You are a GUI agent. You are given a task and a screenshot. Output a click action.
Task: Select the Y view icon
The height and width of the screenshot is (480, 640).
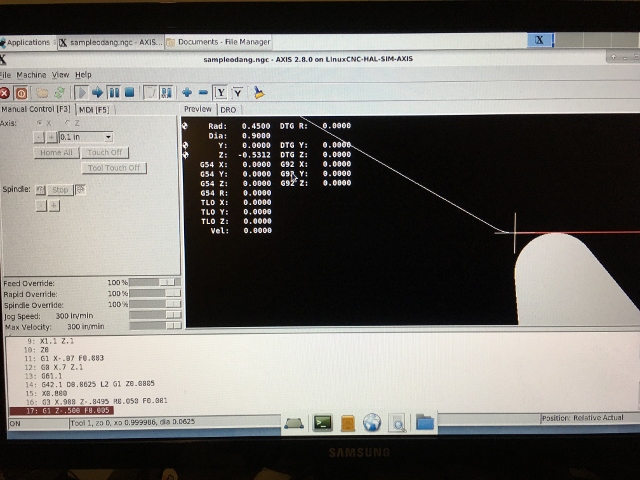221,93
